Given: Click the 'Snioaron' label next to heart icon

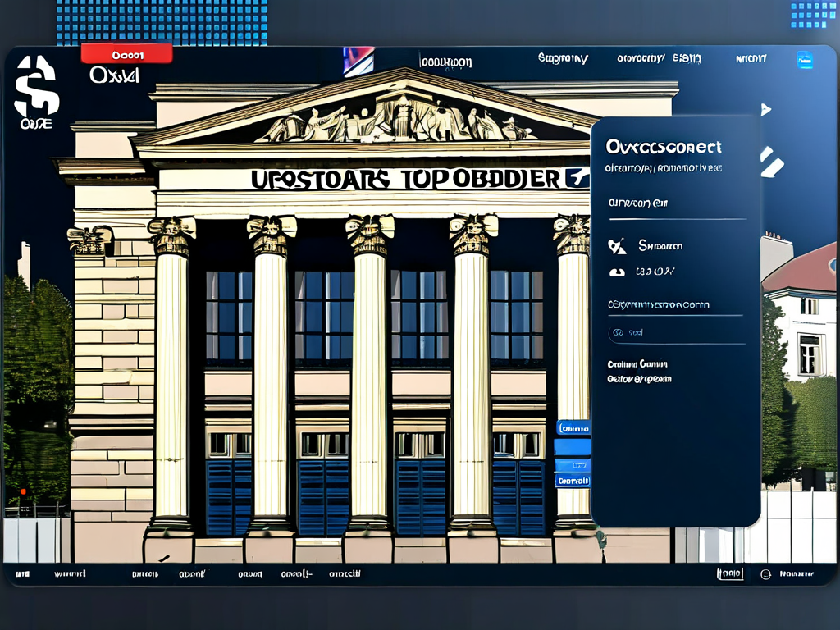Looking at the screenshot, I should click(660, 246).
